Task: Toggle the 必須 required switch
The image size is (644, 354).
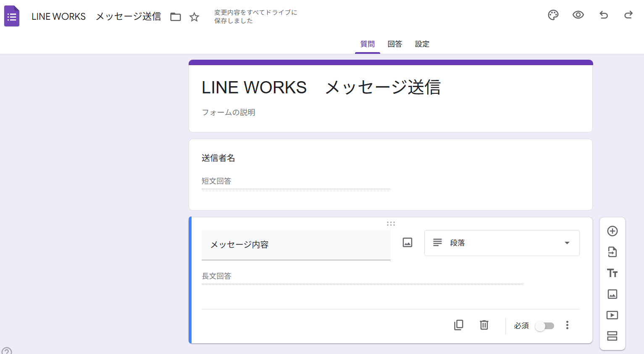Action: [x=545, y=326]
